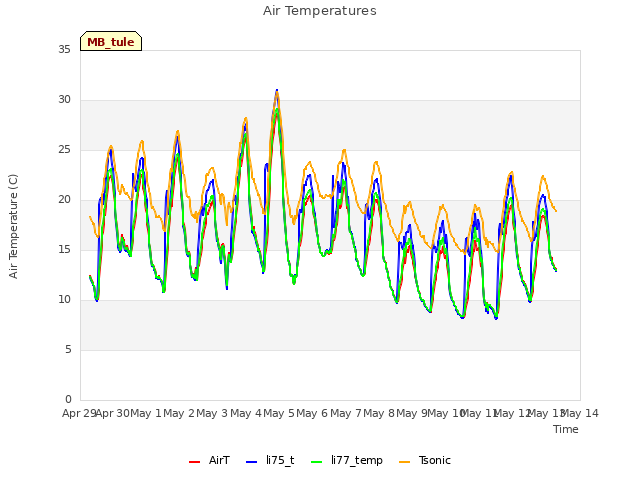Click the 25 y-axis tick label

[64, 149]
